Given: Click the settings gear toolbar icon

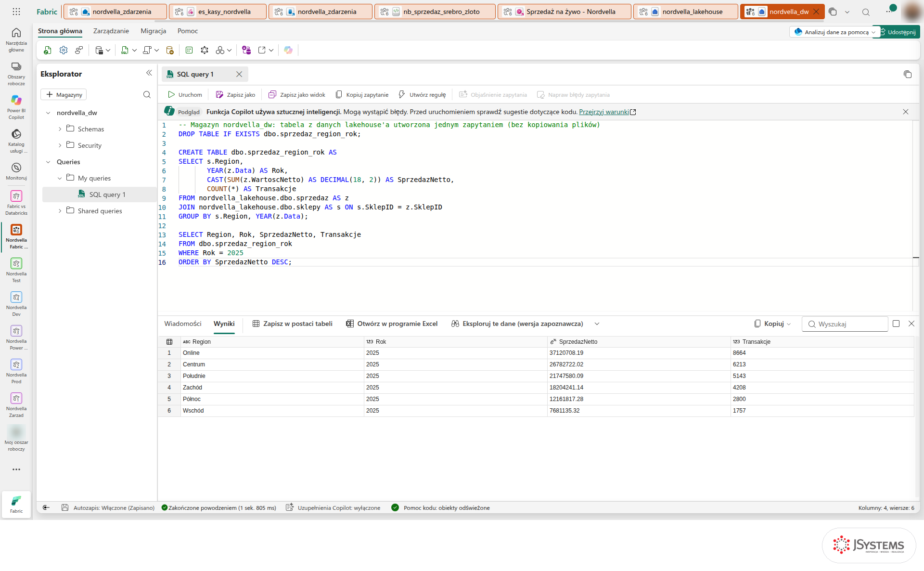Looking at the screenshot, I should tap(63, 50).
